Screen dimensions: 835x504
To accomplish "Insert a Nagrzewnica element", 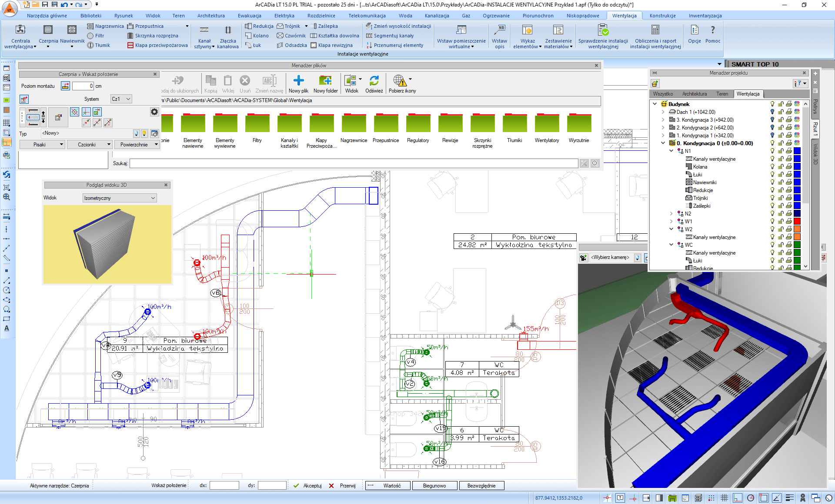I will click(x=105, y=26).
